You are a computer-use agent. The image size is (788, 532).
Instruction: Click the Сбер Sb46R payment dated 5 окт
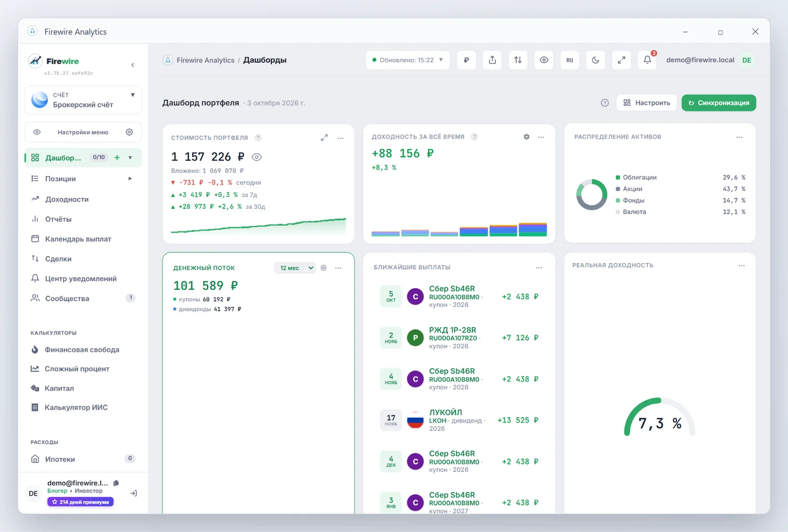(459, 297)
